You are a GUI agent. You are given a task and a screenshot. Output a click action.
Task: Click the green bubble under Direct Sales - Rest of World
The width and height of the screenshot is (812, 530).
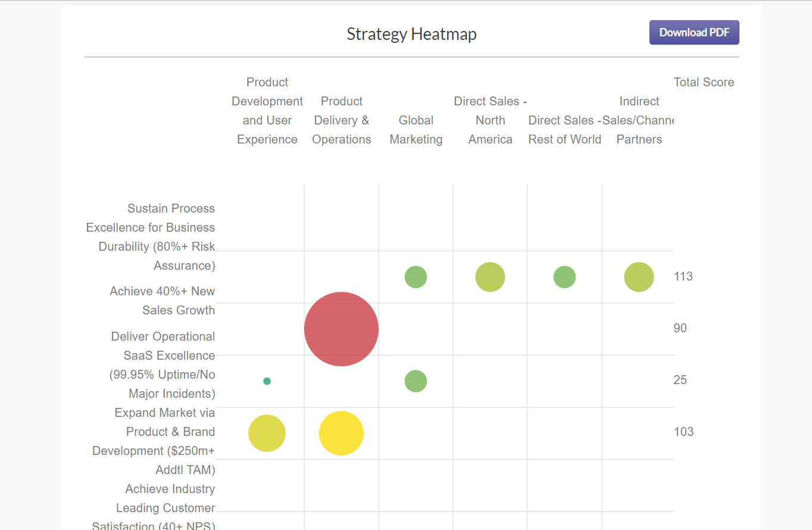pos(564,276)
